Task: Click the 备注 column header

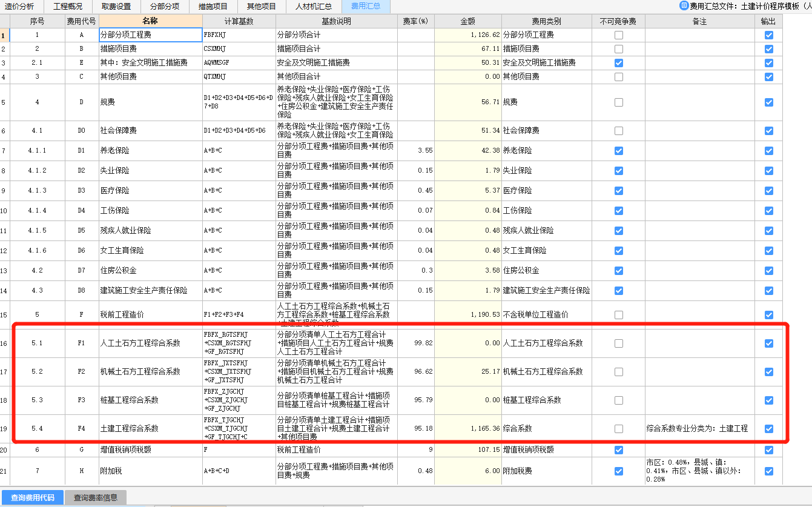Action: click(699, 21)
